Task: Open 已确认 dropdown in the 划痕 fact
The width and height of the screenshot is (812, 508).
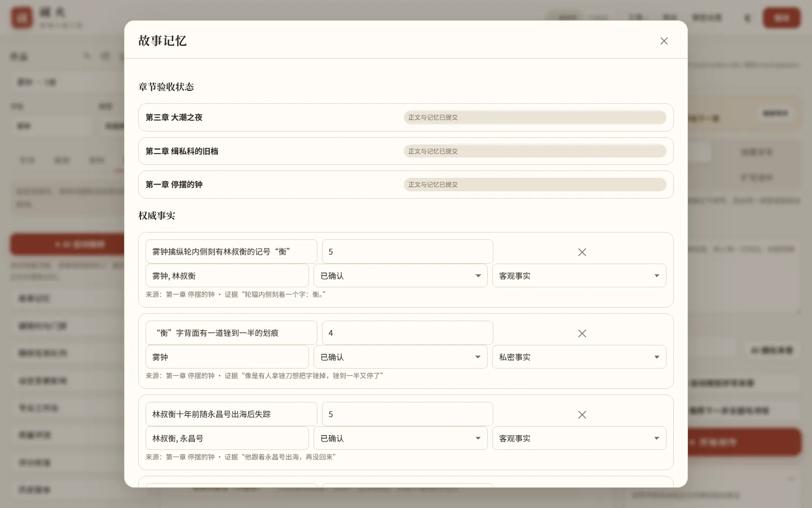Action: tap(400, 357)
